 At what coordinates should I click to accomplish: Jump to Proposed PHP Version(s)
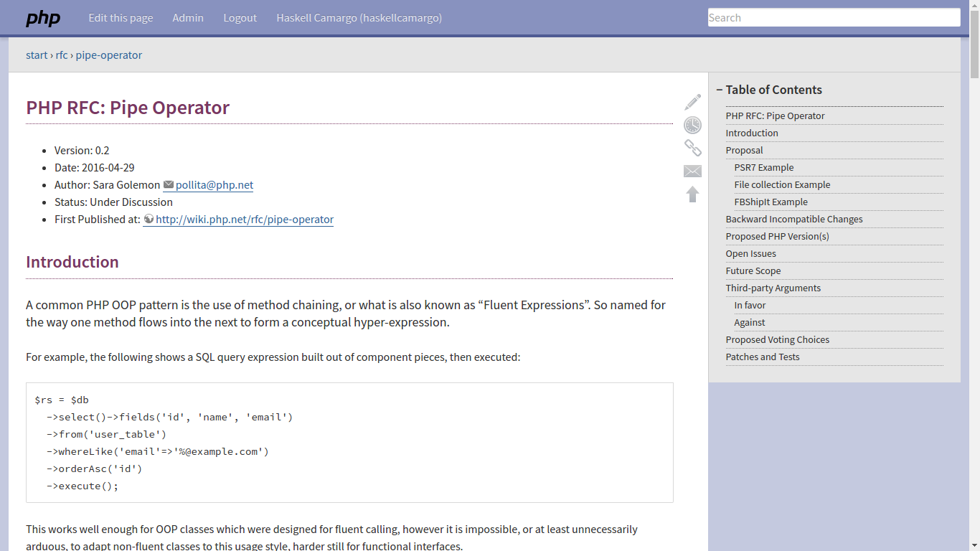[x=777, y=236]
